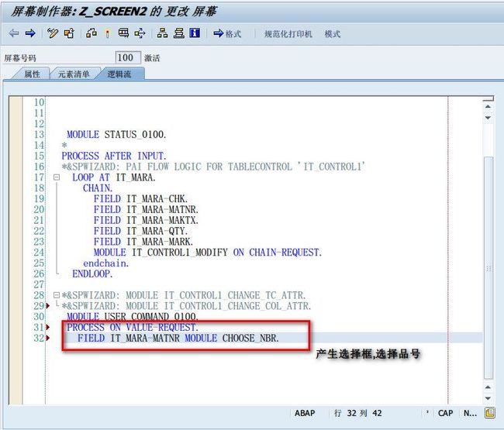The image size is (504, 430).
Task: Collapse the LOOP AT IT_MARA block
Action: [x=57, y=177]
